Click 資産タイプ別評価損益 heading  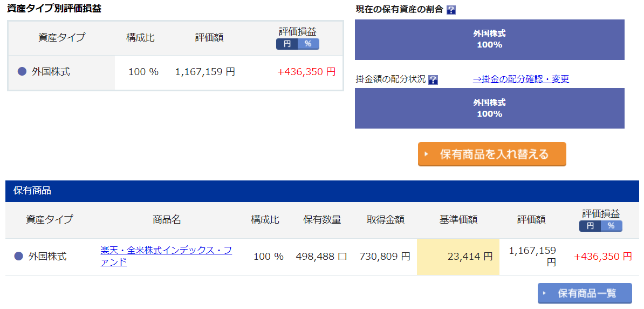(x=54, y=9)
